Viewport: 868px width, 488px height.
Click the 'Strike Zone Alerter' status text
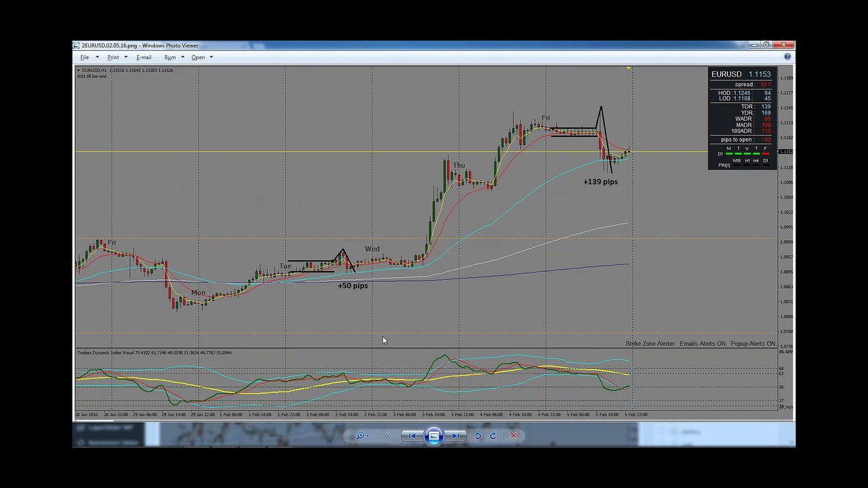coord(701,344)
